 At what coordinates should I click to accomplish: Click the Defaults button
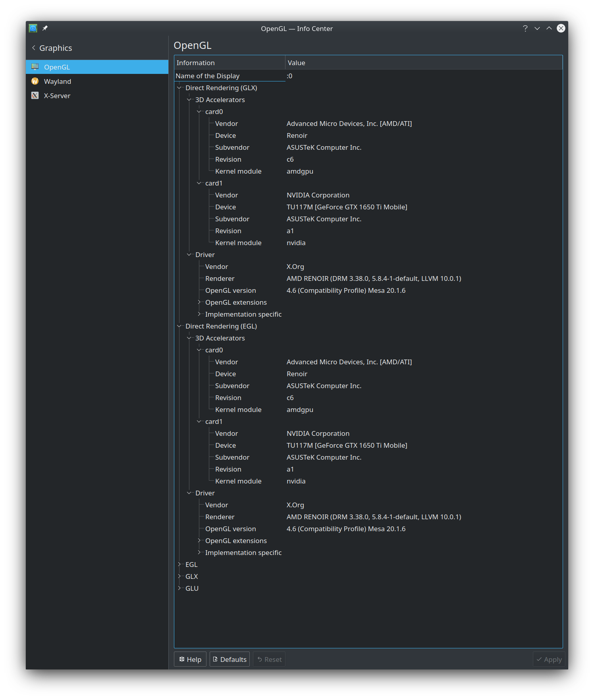[x=229, y=659]
